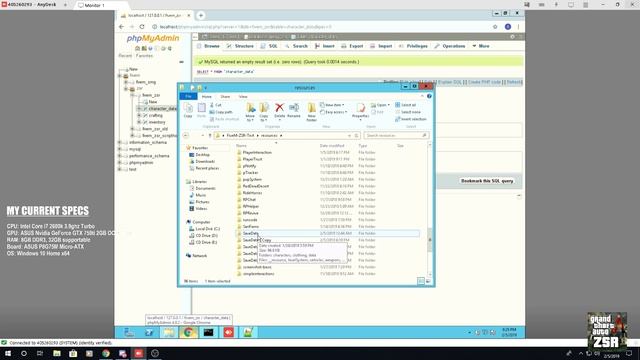Image resolution: width=640 pixels, height=360 pixels.
Task: Click the Copy icon in Explorer ribbon
Action: pos(188,110)
